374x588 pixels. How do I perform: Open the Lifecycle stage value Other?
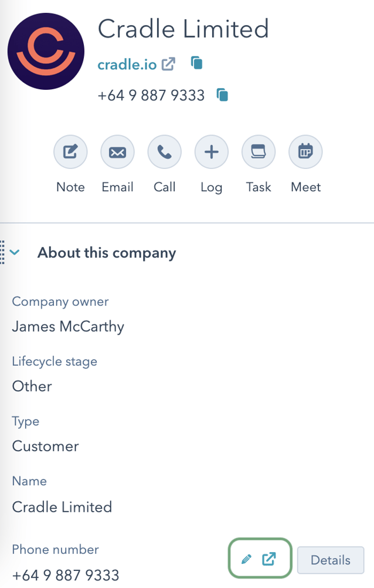pyautogui.click(x=31, y=386)
